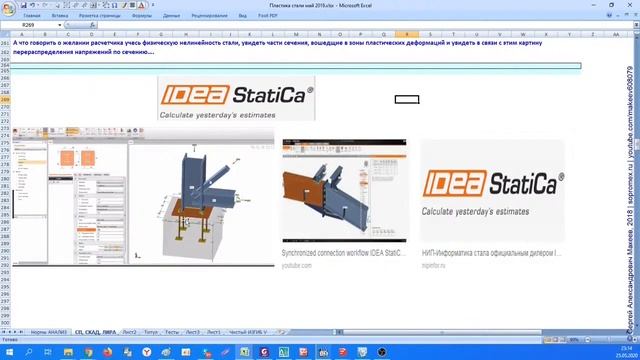The height and width of the screenshot is (360, 640).
Task: Click the large IDEA StatiCa logo thumbnail
Action: [493, 191]
